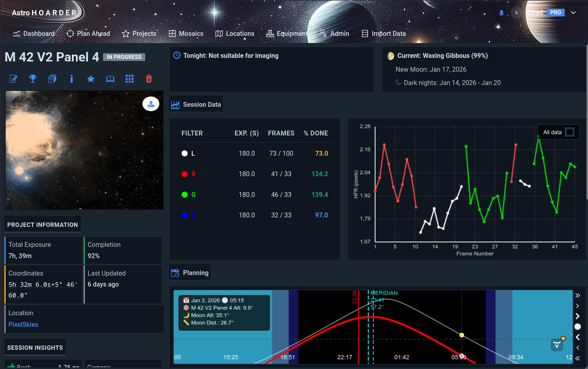The image size is (588, 369).
Task: Click the upload image button on the preview
Action: click(x=151, y=104)
